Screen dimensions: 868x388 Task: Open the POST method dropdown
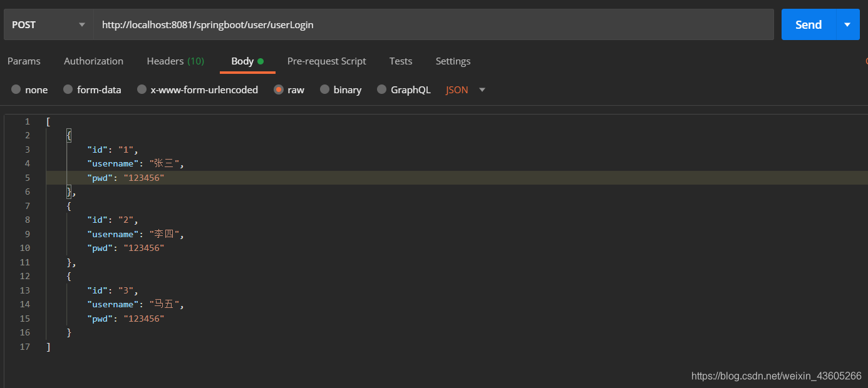(48, 24)
